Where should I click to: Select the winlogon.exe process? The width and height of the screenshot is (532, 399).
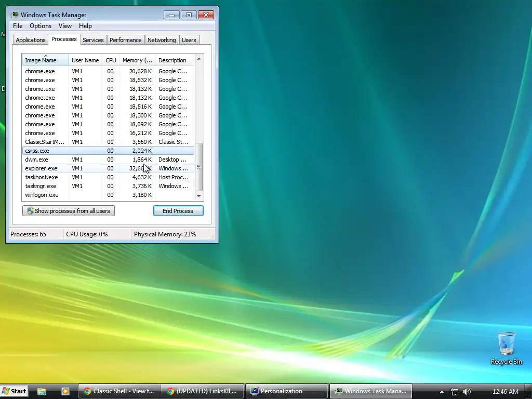point(108,195)
